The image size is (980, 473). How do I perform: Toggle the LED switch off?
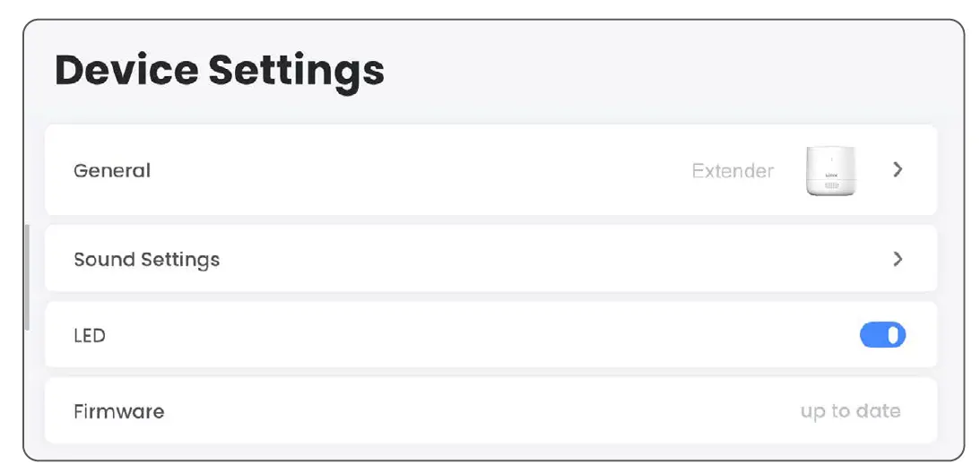coord(882,335)
